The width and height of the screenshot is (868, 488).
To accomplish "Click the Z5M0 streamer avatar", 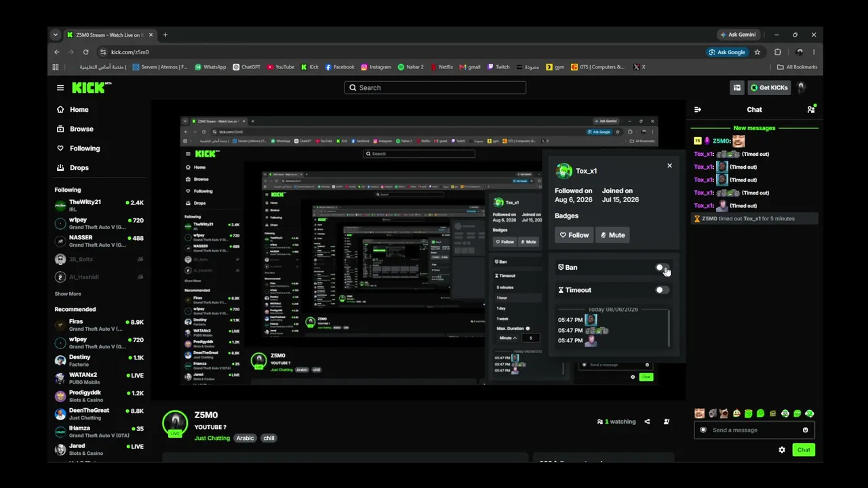I will point(175,424).
